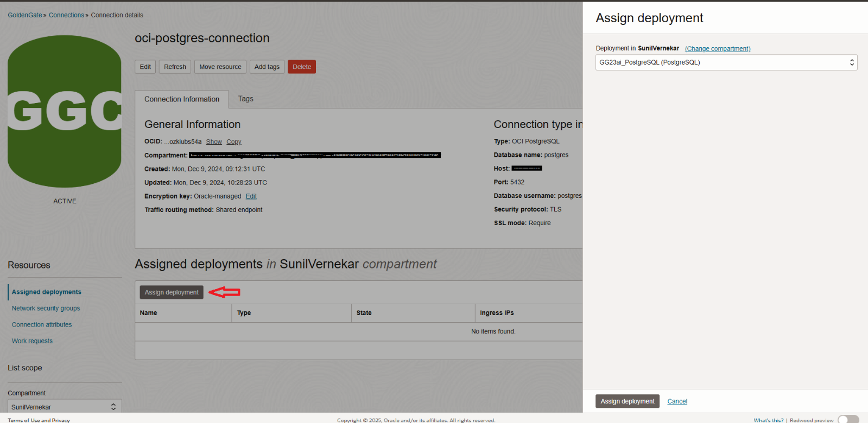Go to Connections breadcrumb
The height and width of the screenshot is (423, 868).
(66, 15)
